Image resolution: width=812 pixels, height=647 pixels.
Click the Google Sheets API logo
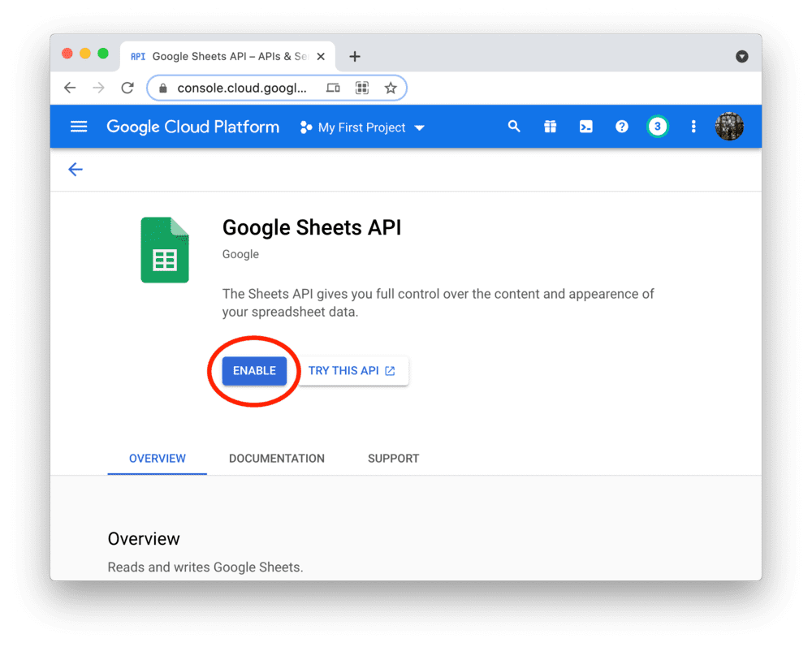coord(165,250)
